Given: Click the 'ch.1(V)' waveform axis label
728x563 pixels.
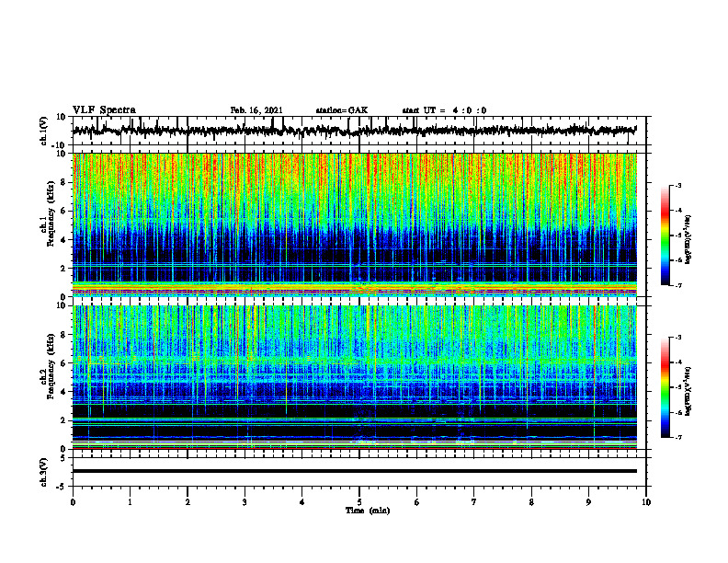Looking at the screenshot, I should [45, 131].
